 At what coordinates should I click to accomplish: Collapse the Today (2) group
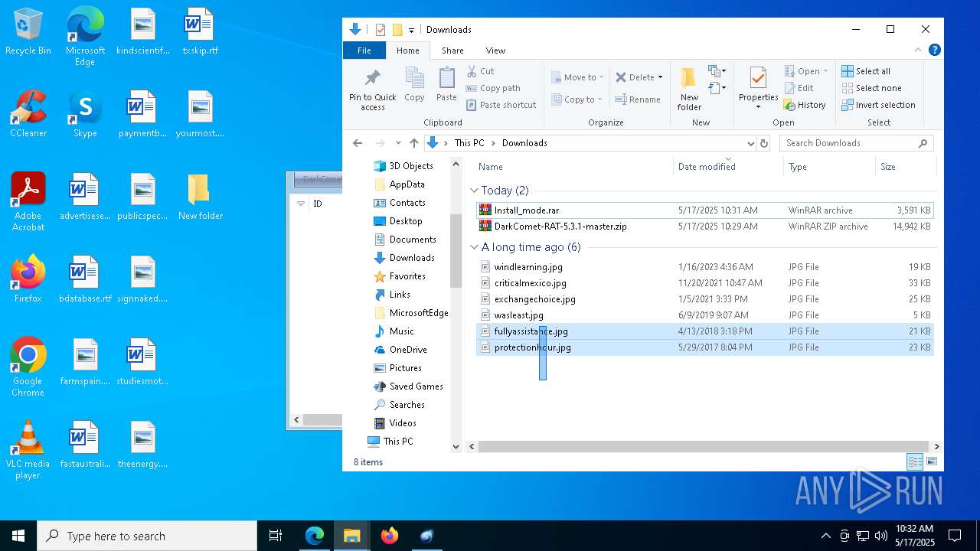click(475, 191)
